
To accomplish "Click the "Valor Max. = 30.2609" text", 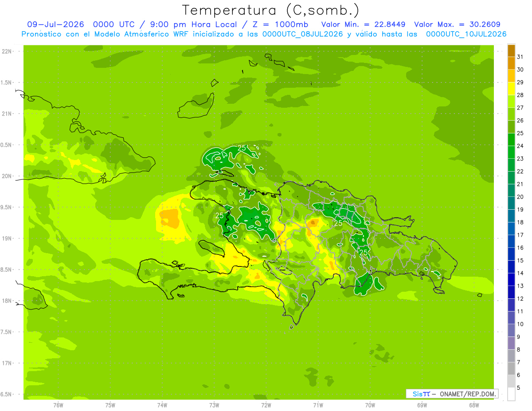I will click(x=458, y=24).
